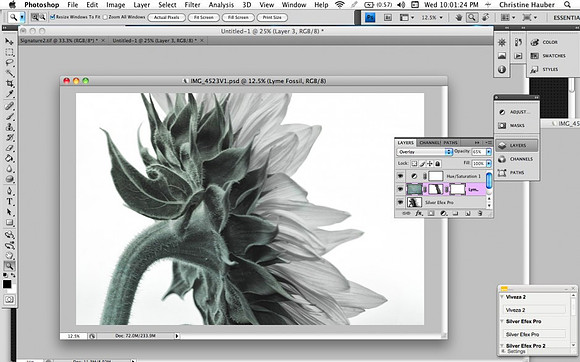580x362 pixels.
Task: Click the Fit Screen button
Action: pyautogui.click(x=203, y=17)
